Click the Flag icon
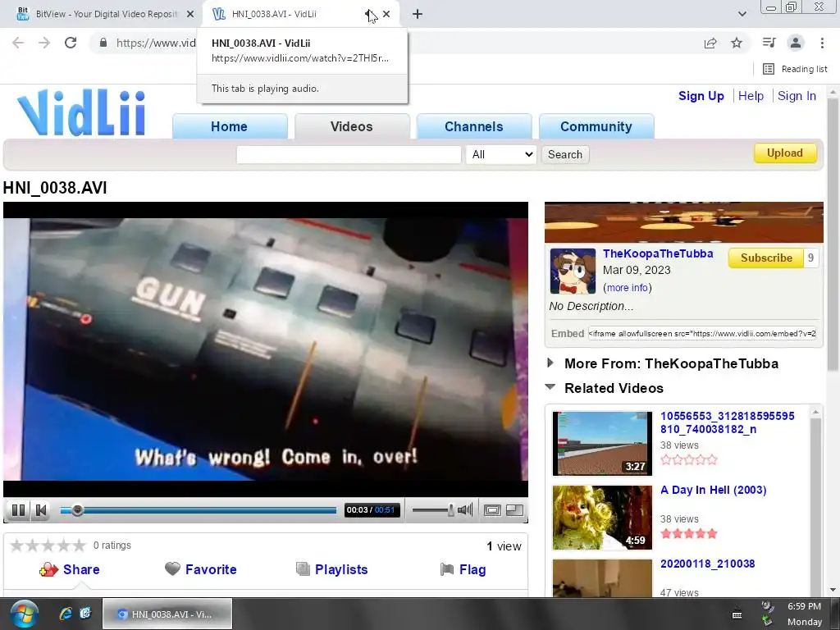 447,569
